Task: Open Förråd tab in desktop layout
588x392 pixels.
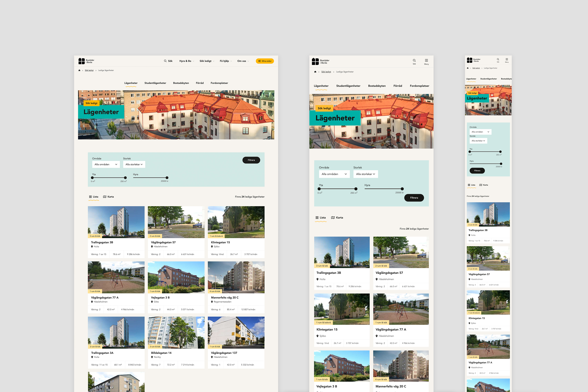Action: [x=200, y=83]
